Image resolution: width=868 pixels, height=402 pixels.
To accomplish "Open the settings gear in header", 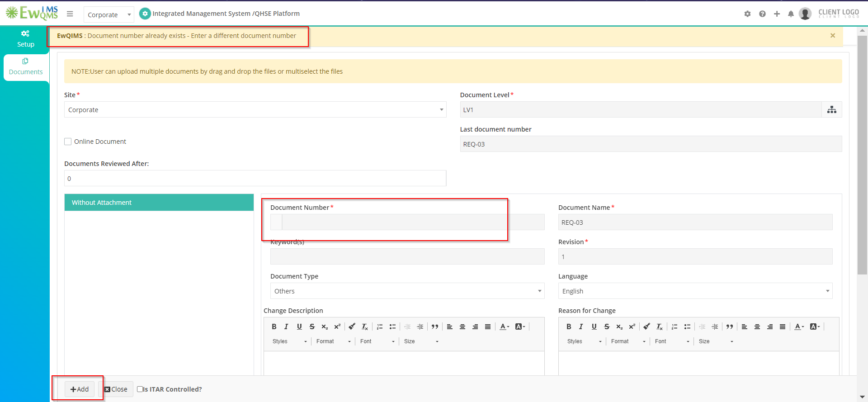I will coord(747,14).
